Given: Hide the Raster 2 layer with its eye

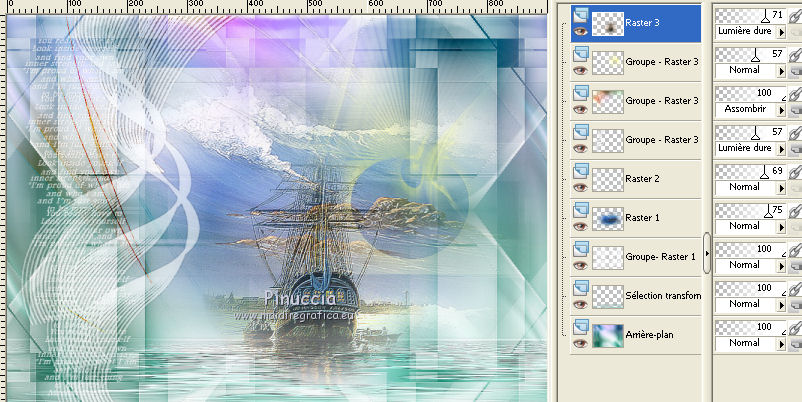Looking at the screenshot, I should [580, 187].
